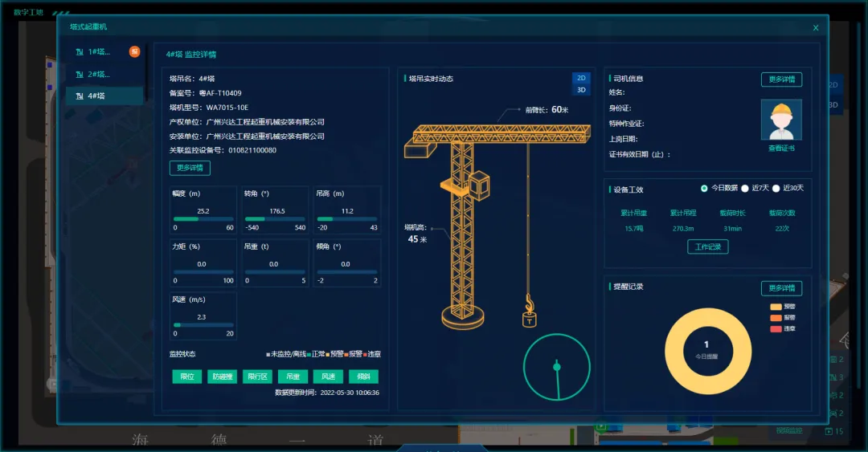Click the 载荷时长 31min value
868x452 pixels.
pos(732,229)
